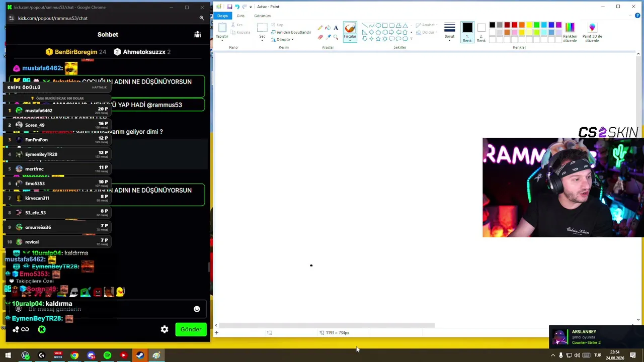Image resolution: width=644 pixels, height=362 pixels.
Task: Open Renkleri düzenle color editor
Action: click(x=570, y=32)
